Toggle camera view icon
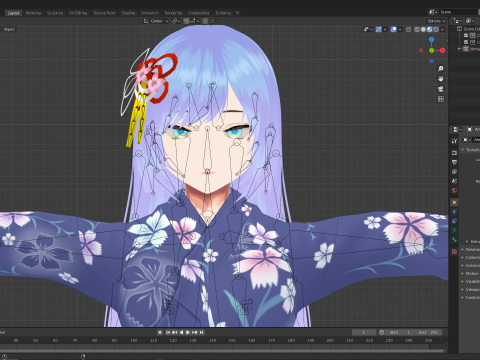 [x=441, y=89]
